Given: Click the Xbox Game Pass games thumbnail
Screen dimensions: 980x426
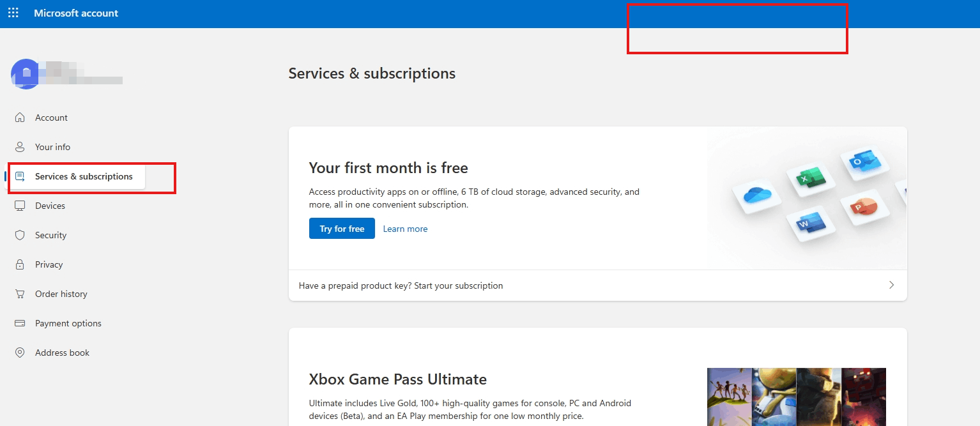Looking at the screenshot, I should [x=797, y=397].
